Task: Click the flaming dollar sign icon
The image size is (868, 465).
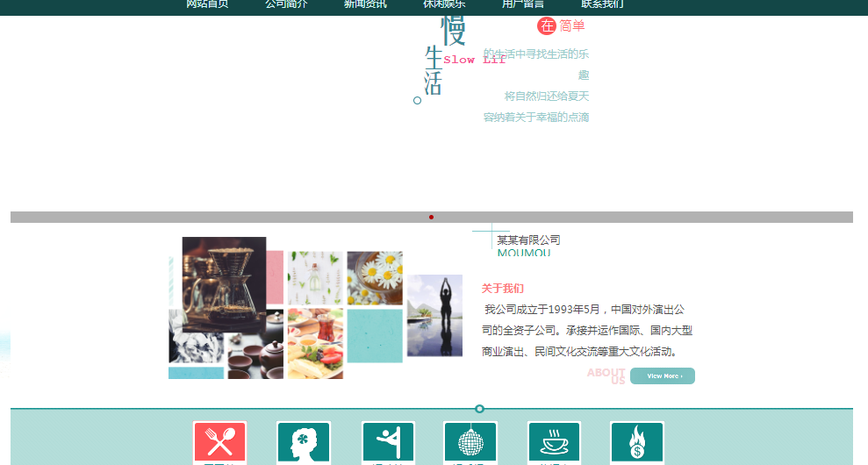Action: point(636,442)
